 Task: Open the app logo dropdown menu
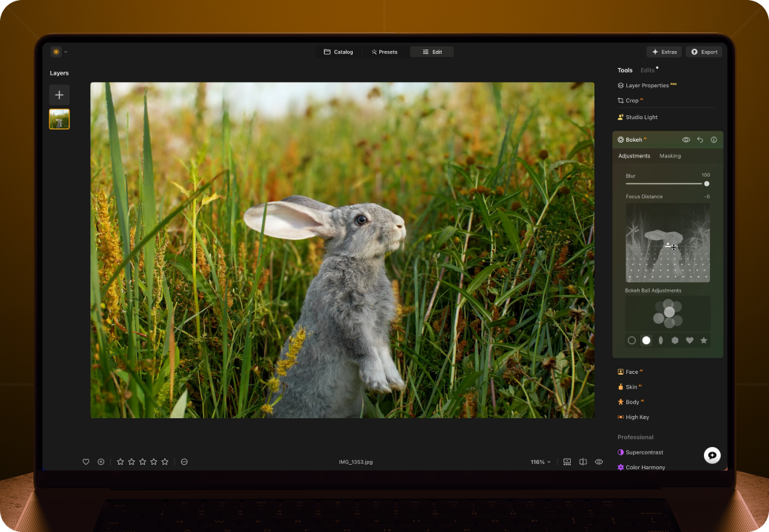click(x=58, y=52)
